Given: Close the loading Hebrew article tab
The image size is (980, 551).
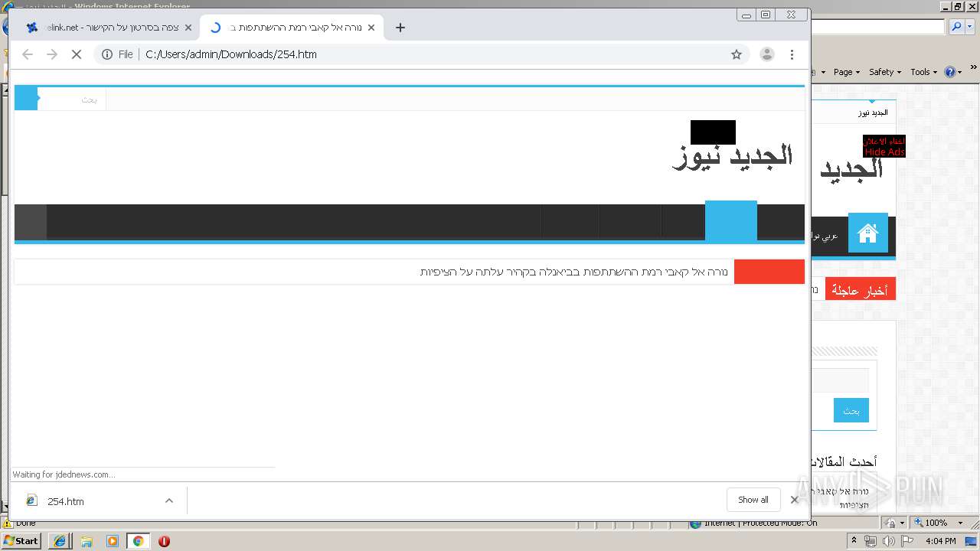Looking at the screenshot, I should (x=371, y=28).
